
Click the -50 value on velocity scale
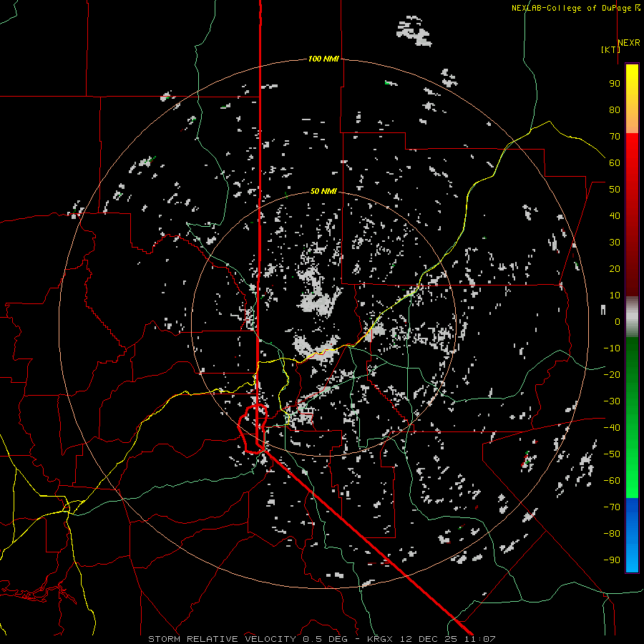pos(612,454)
